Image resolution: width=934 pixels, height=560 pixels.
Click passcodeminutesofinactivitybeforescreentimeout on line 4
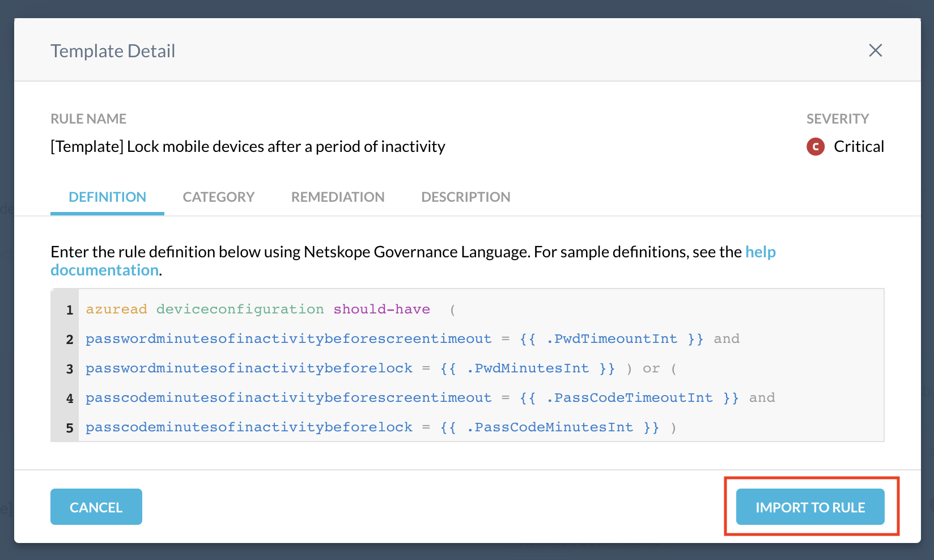[288, 398]
